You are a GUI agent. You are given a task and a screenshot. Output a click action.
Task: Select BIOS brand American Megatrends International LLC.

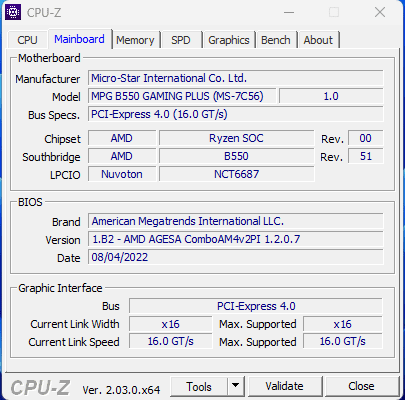tap(235, 221)
